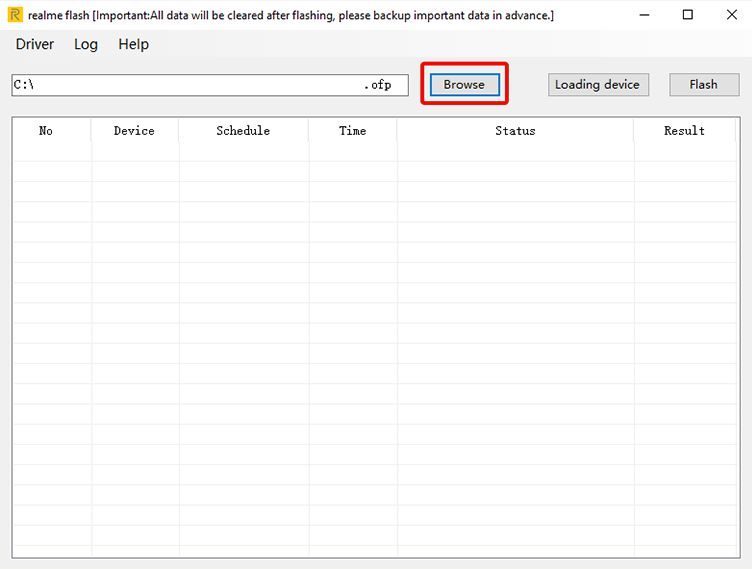Open the Log menu
752x569 pixels.
click(x=86, y=44)
